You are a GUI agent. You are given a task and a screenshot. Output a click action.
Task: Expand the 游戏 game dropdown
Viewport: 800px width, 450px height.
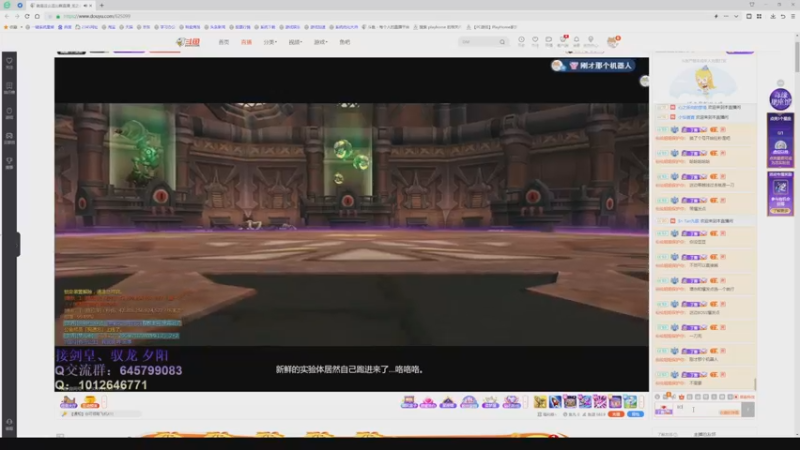[320, 42]
